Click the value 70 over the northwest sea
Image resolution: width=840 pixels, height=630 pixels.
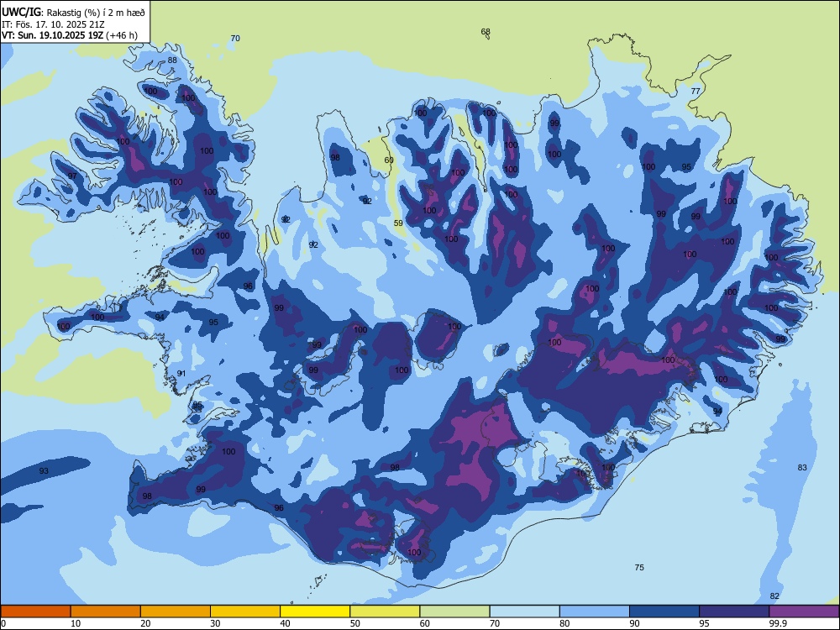click(235, 38)
